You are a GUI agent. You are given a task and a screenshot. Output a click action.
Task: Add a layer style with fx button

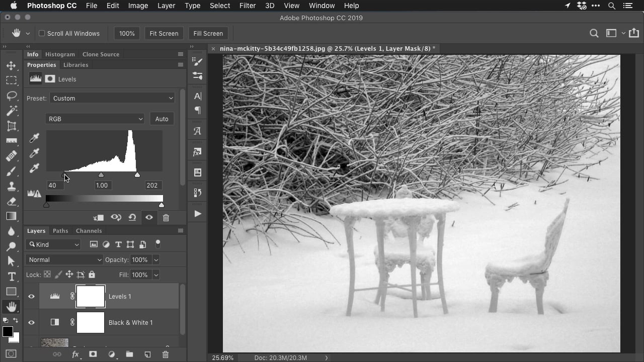pyautogui.click(x=75, y=354)
